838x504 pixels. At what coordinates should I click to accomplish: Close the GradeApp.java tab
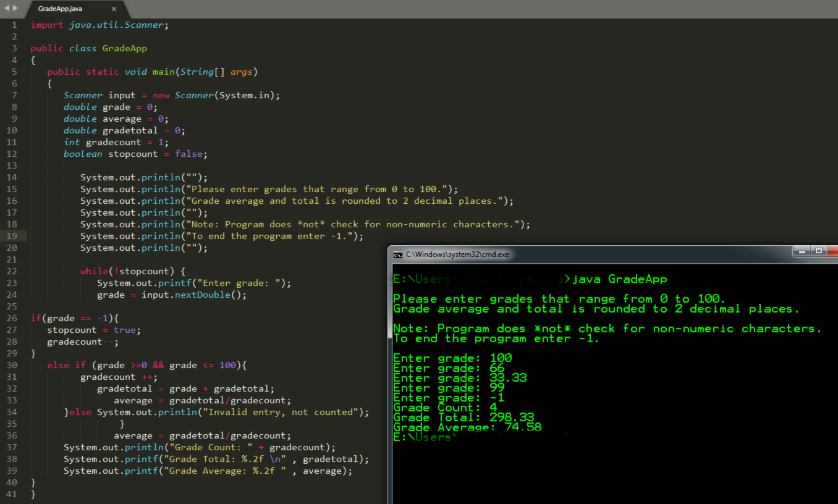click(x=114, y=9)
